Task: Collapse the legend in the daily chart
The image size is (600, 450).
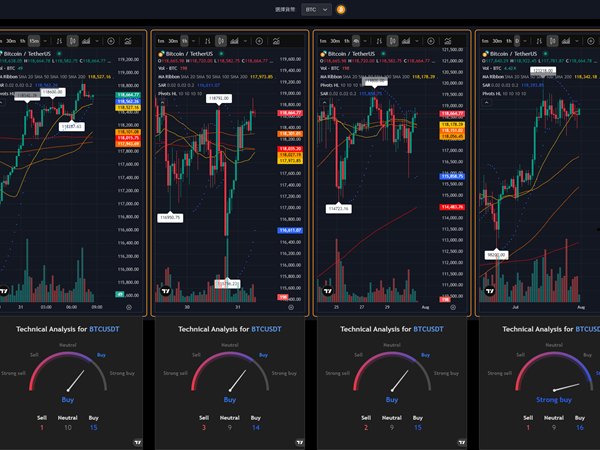Action: [x=487, y=103]
